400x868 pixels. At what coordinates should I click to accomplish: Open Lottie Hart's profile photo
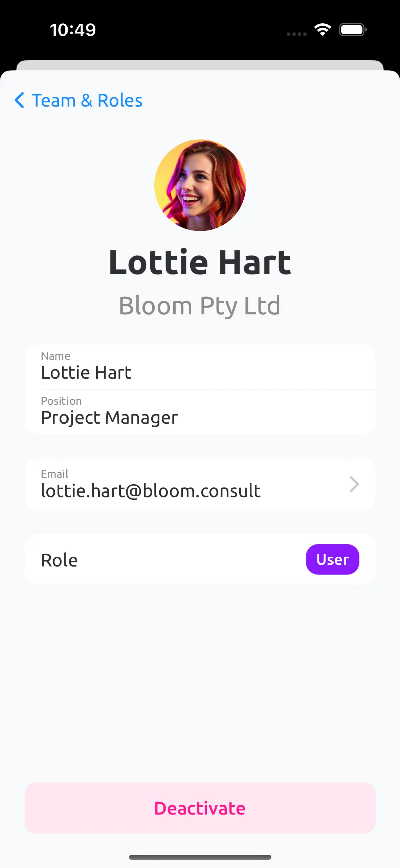click(200, 185)
